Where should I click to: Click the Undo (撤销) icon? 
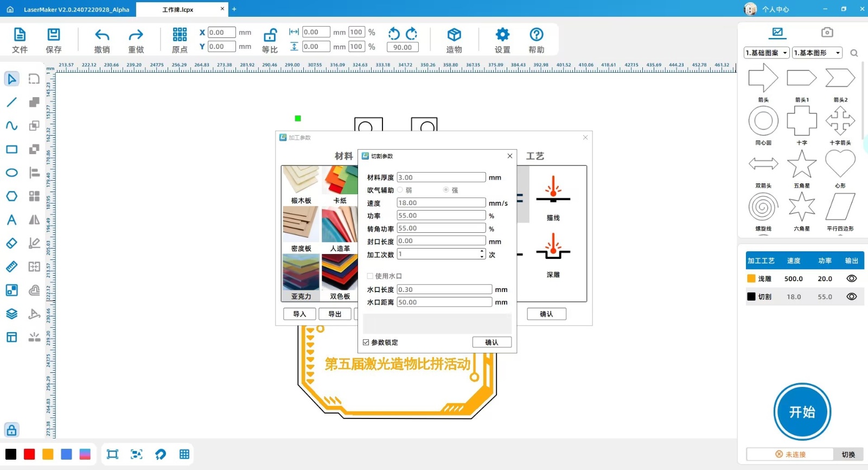102,36
